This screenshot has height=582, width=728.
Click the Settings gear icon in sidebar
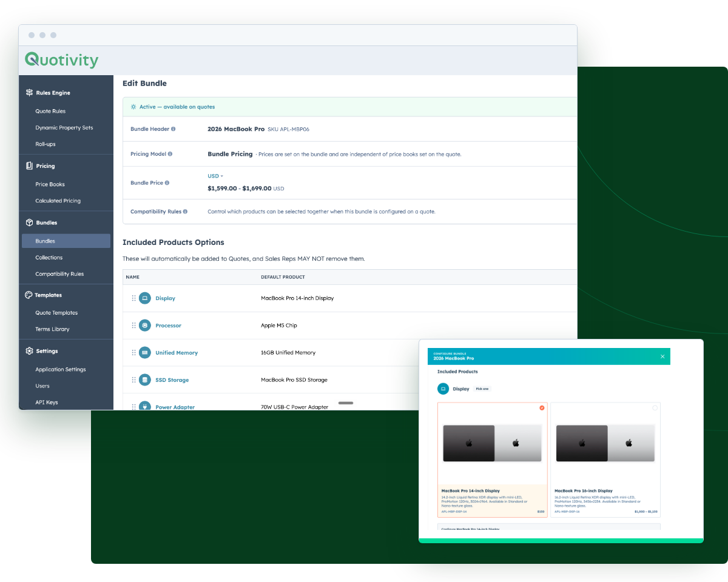29,351
